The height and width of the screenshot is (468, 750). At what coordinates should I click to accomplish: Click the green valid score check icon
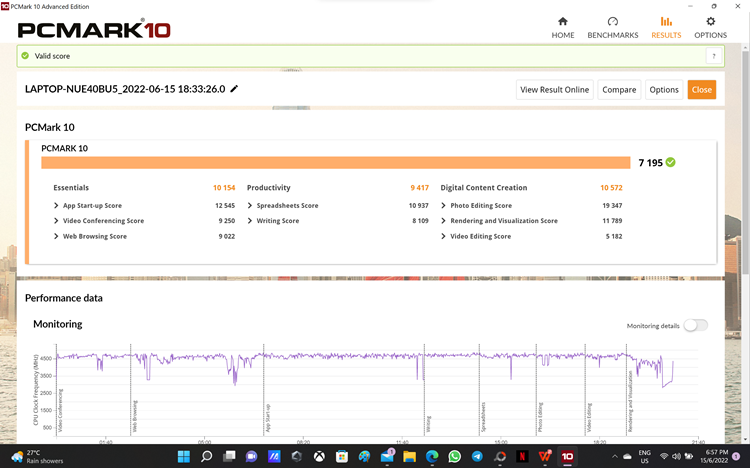[x=25, y=56]
